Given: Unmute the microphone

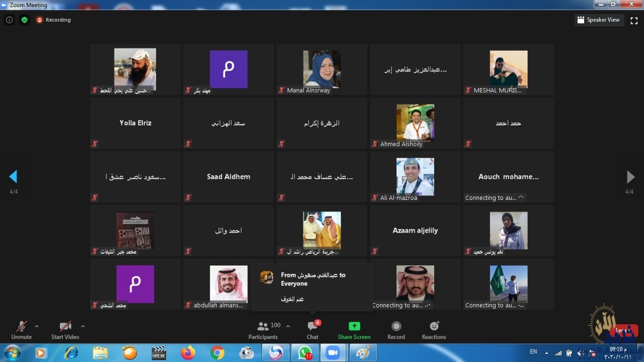Looking at the screenshot, I should [x=21, y=330].
